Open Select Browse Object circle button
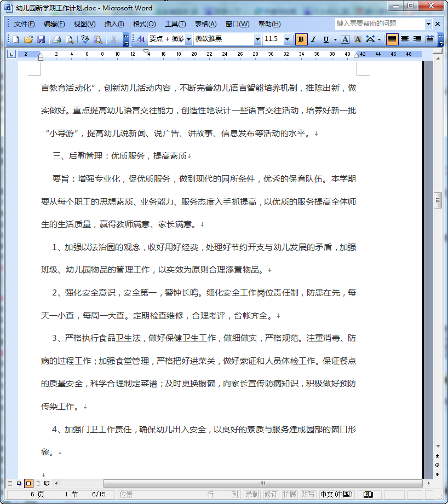This screenshot has width=448, height=504. point(438,465)
